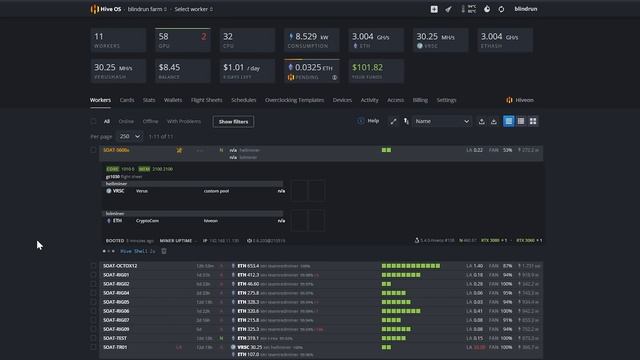640x360 pixels.
Task: Click the Hiveon logo link
Action: point(520,100)
